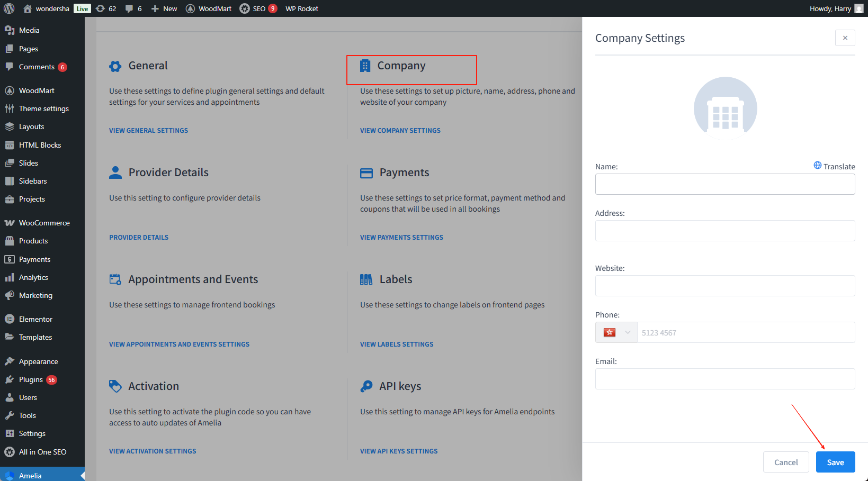Open the WP Rocket admin bar item
This screenshot has width=868, height=481.
302,8
